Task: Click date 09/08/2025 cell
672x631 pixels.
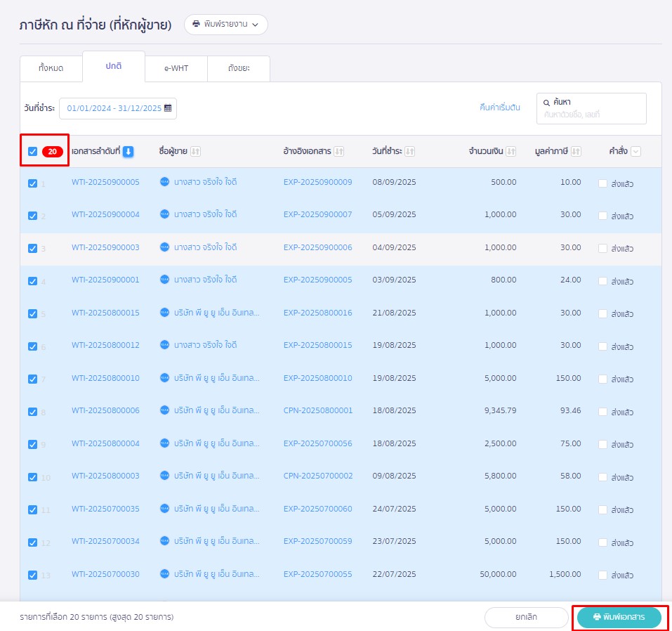Action: (x=395, y=476)
